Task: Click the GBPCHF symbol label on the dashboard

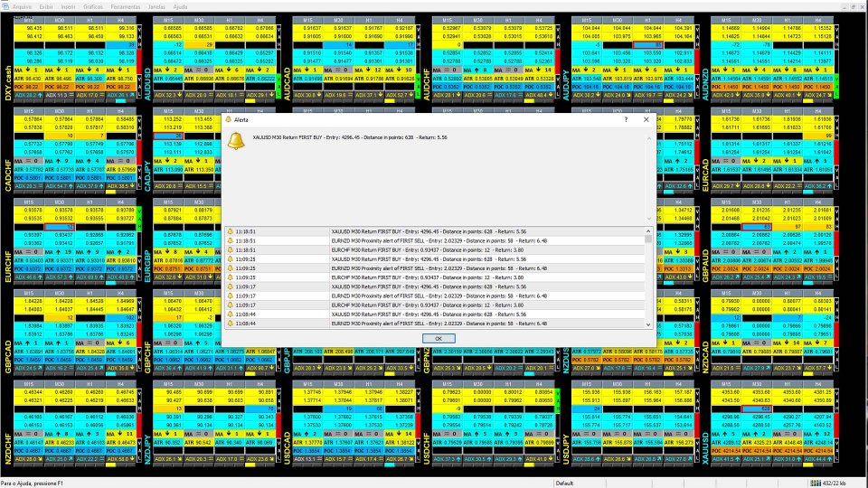Action: pos(147,357)
